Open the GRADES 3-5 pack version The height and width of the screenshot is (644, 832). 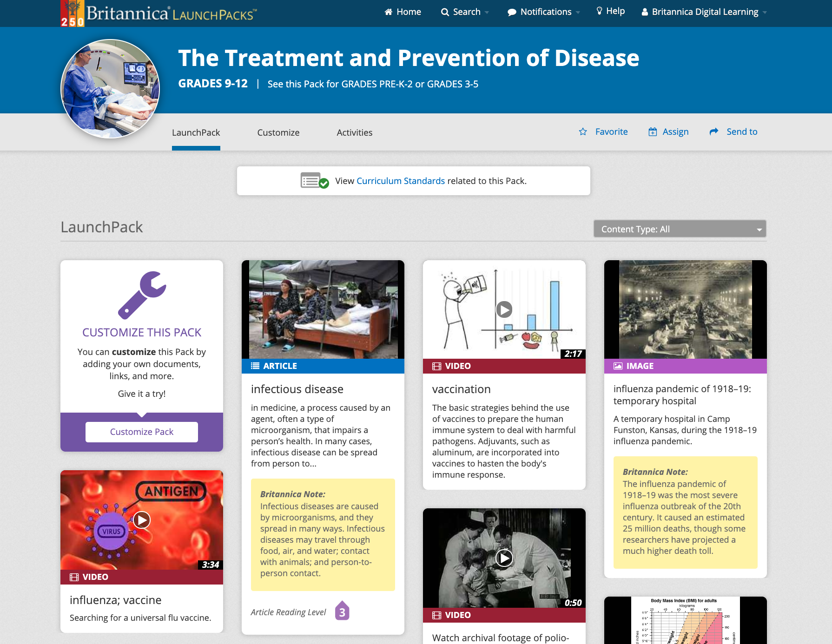pos(453,84)
